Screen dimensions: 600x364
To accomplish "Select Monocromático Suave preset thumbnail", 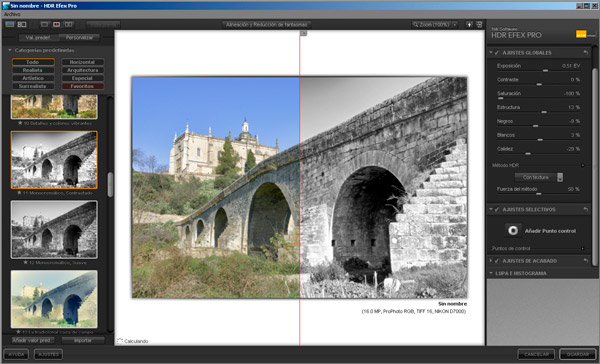I will coord(54,230).
